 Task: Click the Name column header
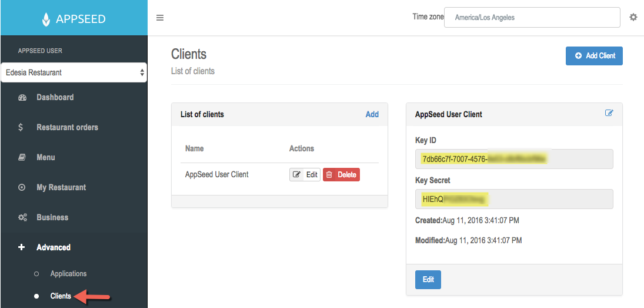194,148
